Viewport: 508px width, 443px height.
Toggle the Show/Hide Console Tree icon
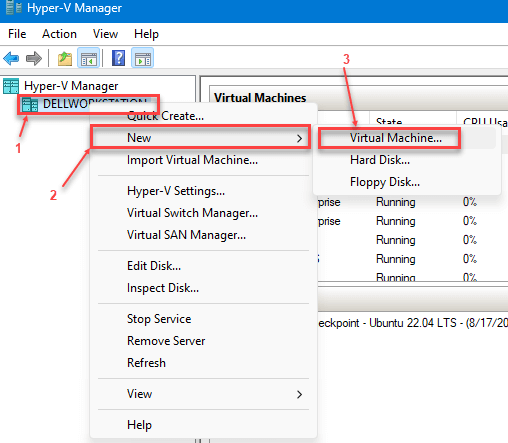click(x=88, y=58)
